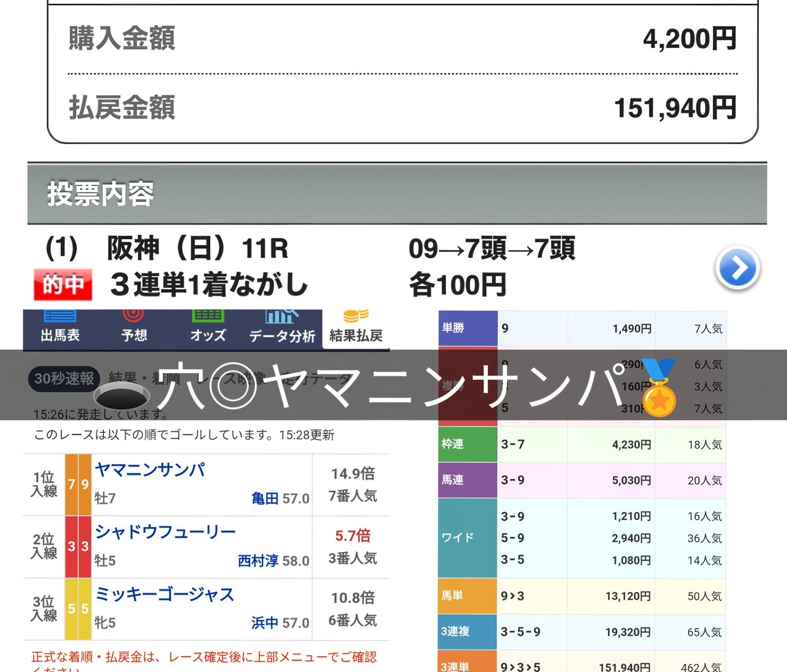Click the 馬単 label cell
Viewport: 787px width, 672px height.
(468, 596)
